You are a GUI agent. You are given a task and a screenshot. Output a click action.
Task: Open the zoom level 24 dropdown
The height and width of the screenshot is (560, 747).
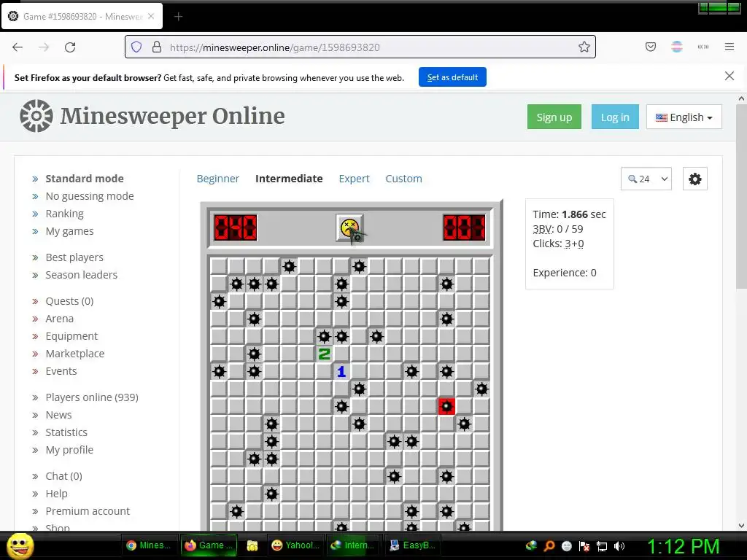pos(646,179)
